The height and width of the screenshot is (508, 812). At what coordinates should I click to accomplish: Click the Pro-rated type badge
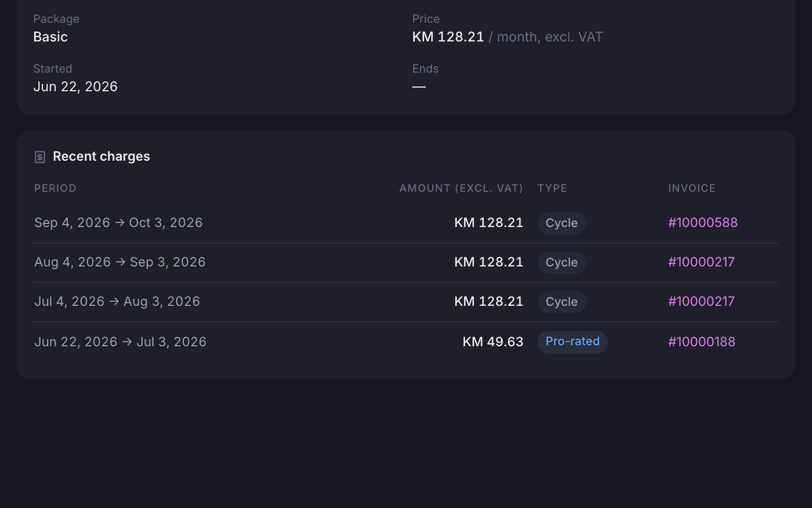tap(572, 342)
